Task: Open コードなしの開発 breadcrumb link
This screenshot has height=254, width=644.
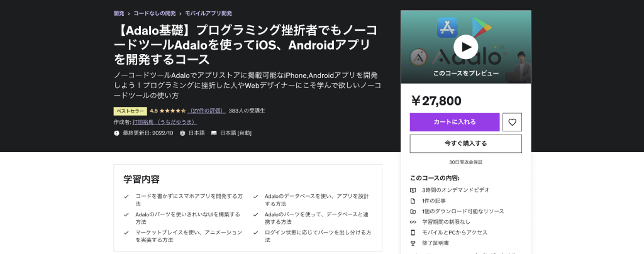Action: pos(155,14)
